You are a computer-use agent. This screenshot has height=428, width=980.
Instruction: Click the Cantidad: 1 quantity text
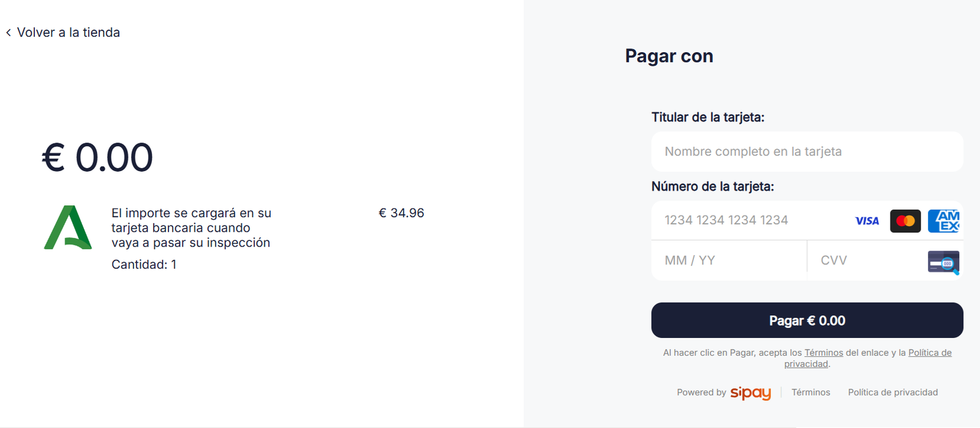pos(144,264)
